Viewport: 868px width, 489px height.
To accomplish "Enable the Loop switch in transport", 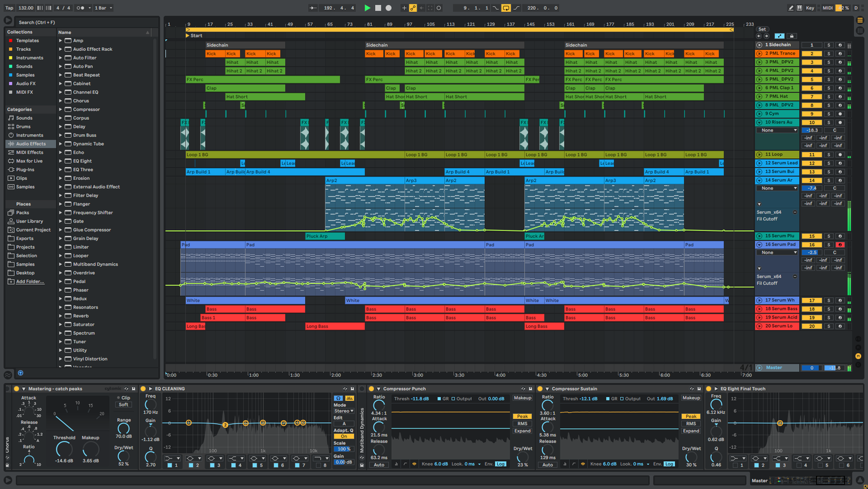I will (506, 8).
